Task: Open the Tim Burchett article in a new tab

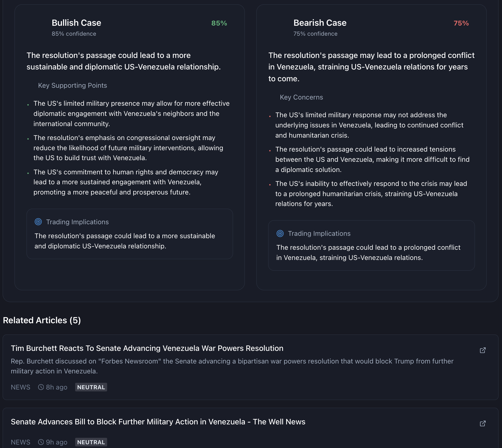Action: [x=482, y=350]
